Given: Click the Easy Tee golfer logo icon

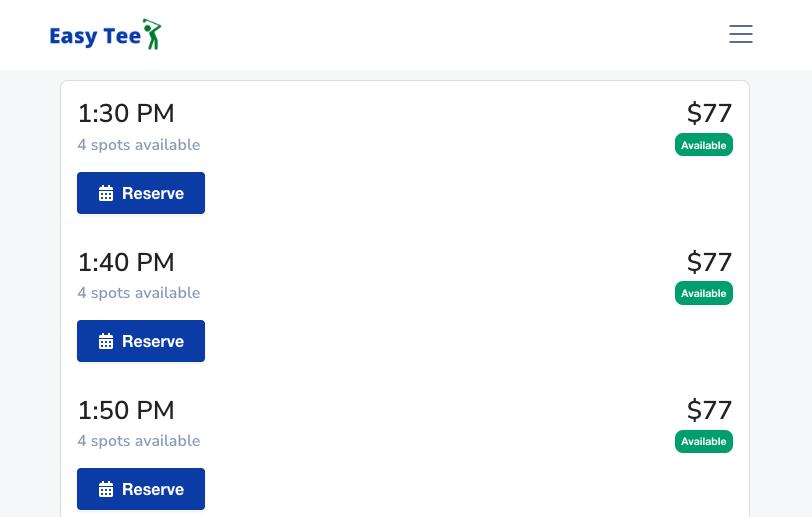Looking at the screenshot, I should [152, 34].
